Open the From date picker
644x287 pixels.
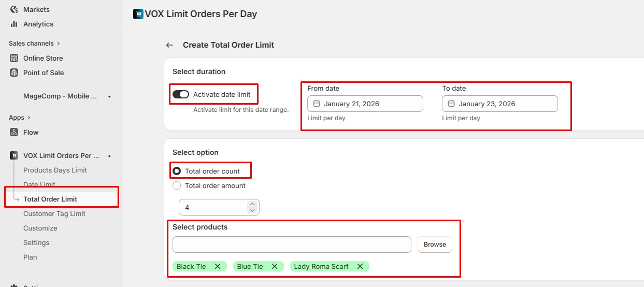(x=365, y=104)
